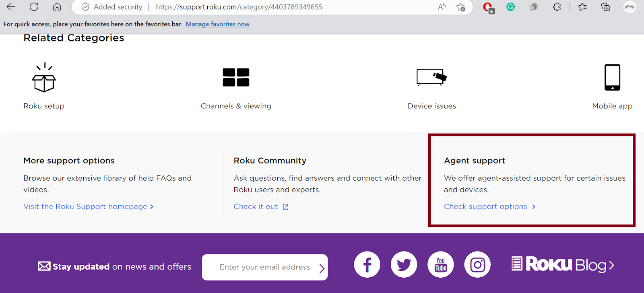Image resolution: width=644 pixels, height=293 pixels.
Task: Reload the page with the refresh icon
Action: click(34, 6)
